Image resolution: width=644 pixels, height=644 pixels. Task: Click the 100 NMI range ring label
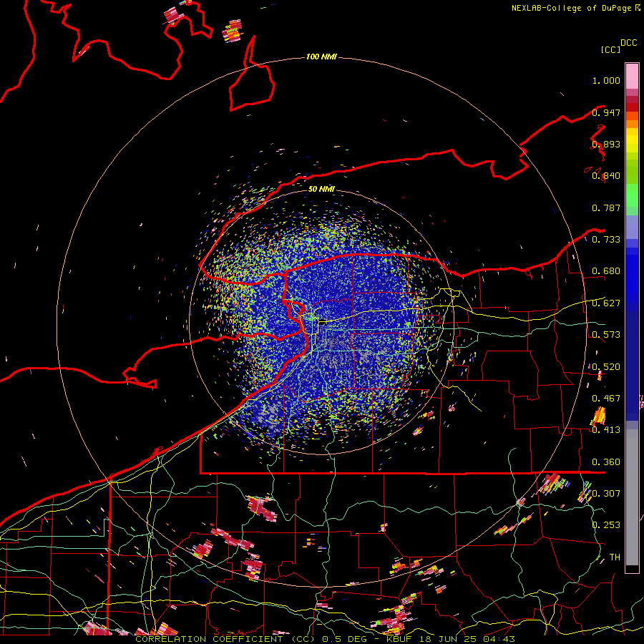[321, 57]
